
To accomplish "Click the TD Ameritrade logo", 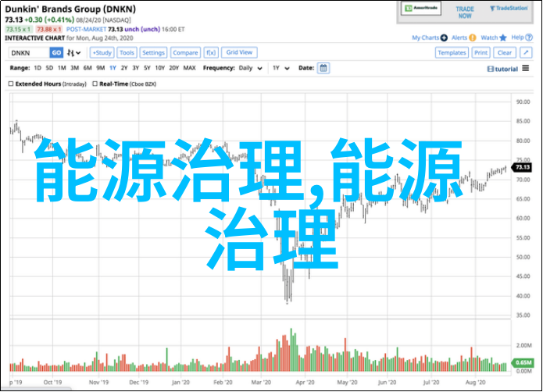I will click(421, 9).
